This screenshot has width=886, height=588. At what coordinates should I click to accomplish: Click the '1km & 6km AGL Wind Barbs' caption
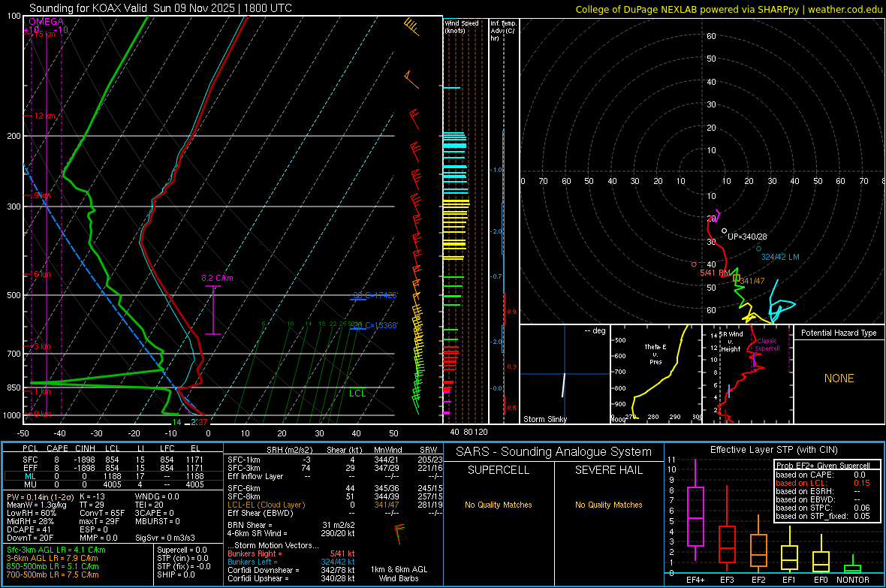[x=399, y=574]
